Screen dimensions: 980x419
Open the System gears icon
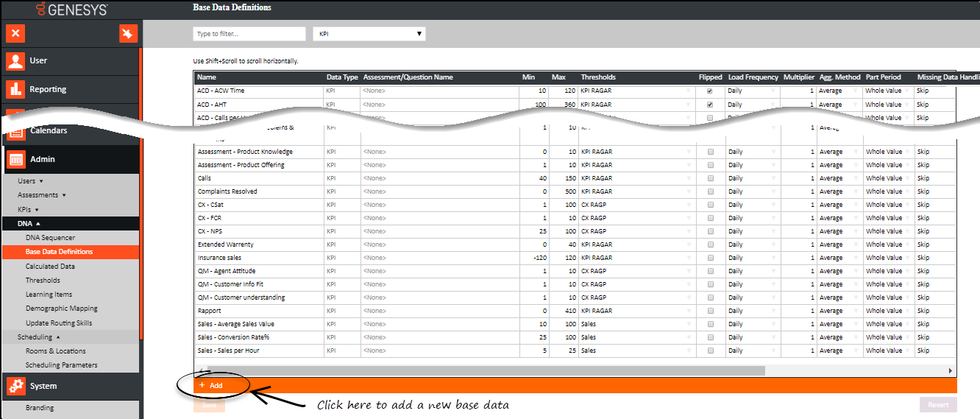tap(15, 386)
